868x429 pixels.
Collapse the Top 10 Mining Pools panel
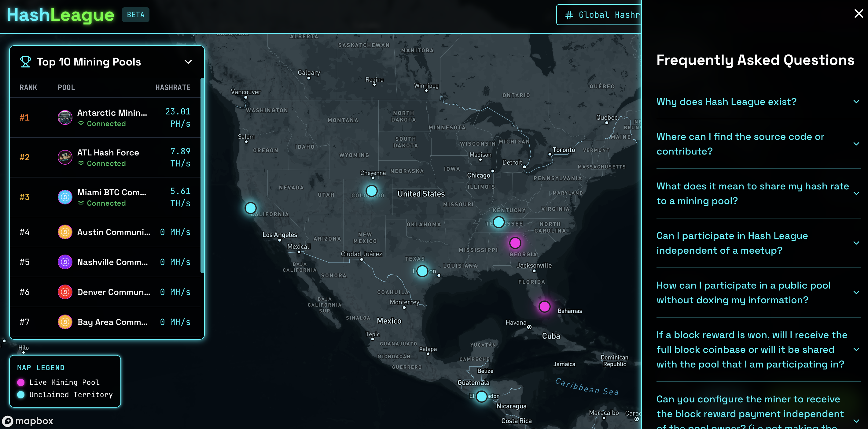click(188, 62)
